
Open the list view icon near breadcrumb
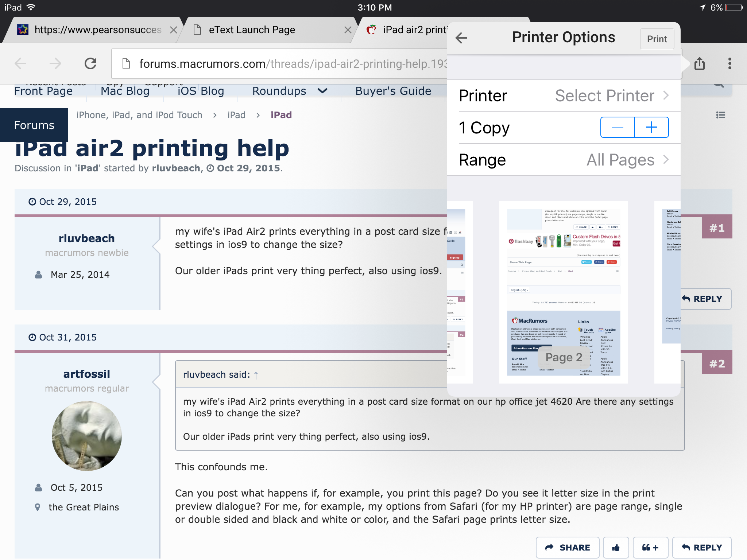pyautogui.click(x=720, y=115)
